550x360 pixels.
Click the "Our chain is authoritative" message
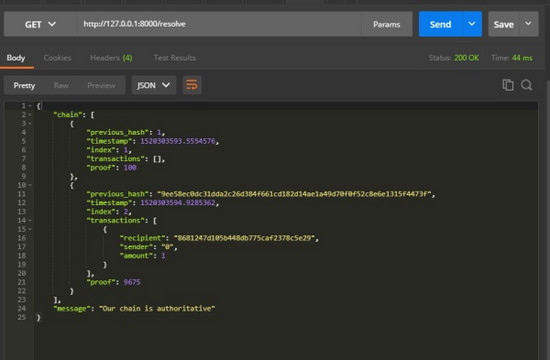(x=157, y=308)
